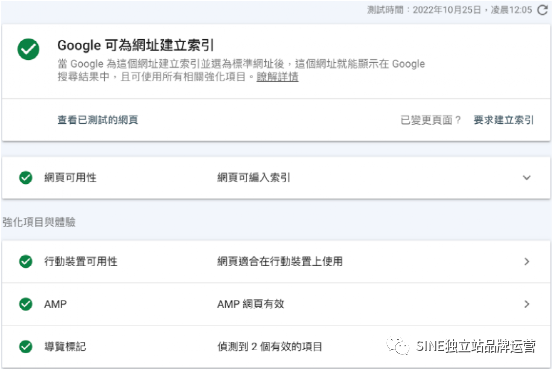Click 查看已測試的網頁

click(98, 120)
